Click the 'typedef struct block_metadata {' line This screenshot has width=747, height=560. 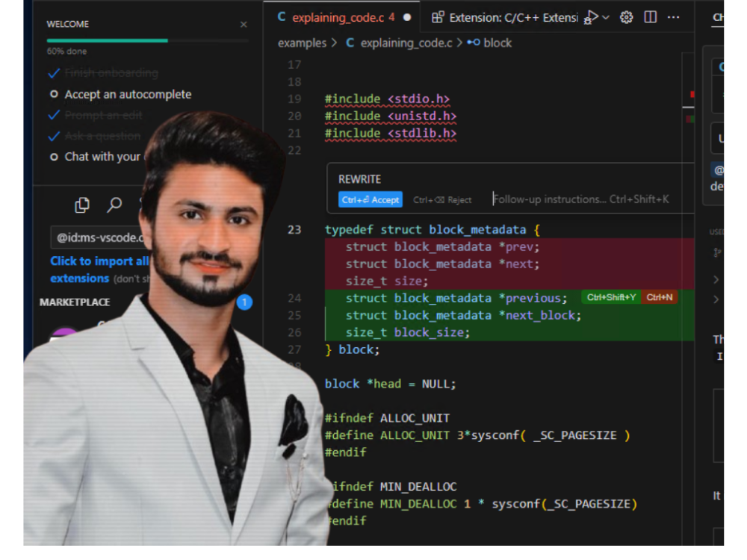(433, 229)
